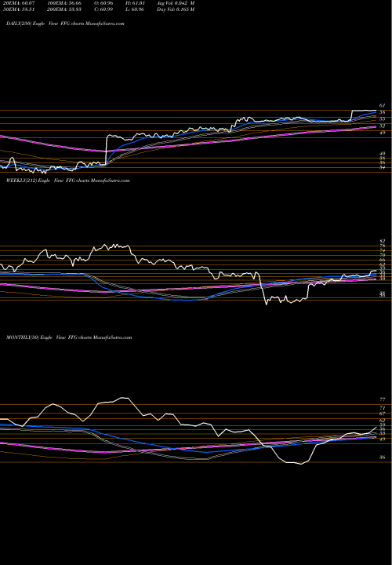
Task: Click the 49 price label on daily chart
Action: 383,133
